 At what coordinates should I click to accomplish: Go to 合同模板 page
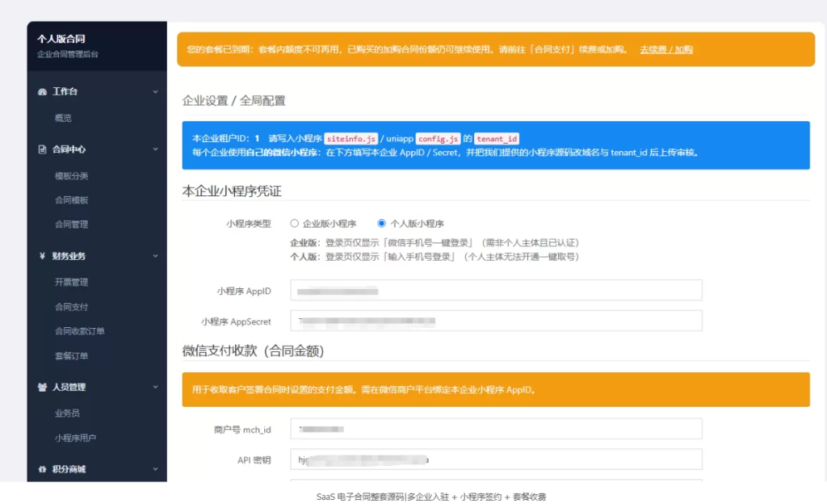pos(72,200)
